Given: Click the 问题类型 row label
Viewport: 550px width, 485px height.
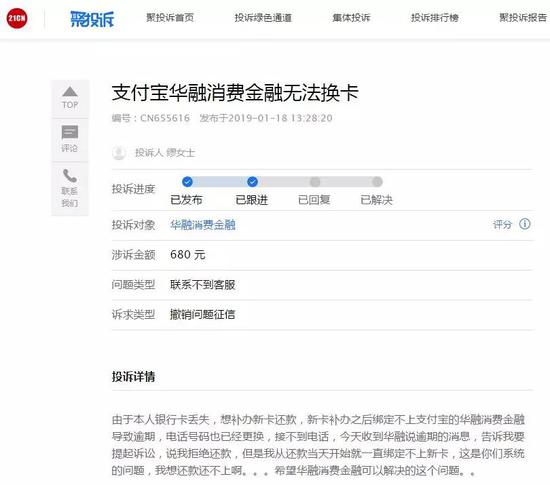Looking at the screenshot, I should (x=133, y=284).
